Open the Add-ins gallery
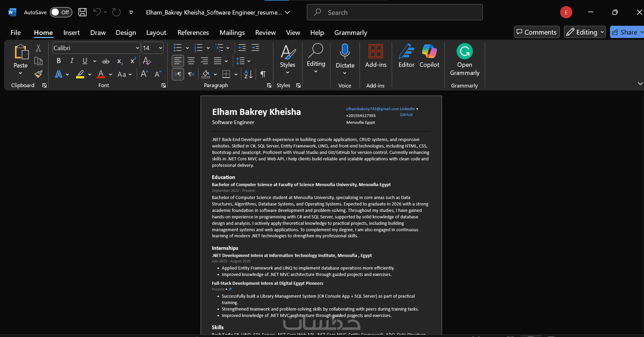The width and height of the screenshot is (644, 337). point(376,56)
